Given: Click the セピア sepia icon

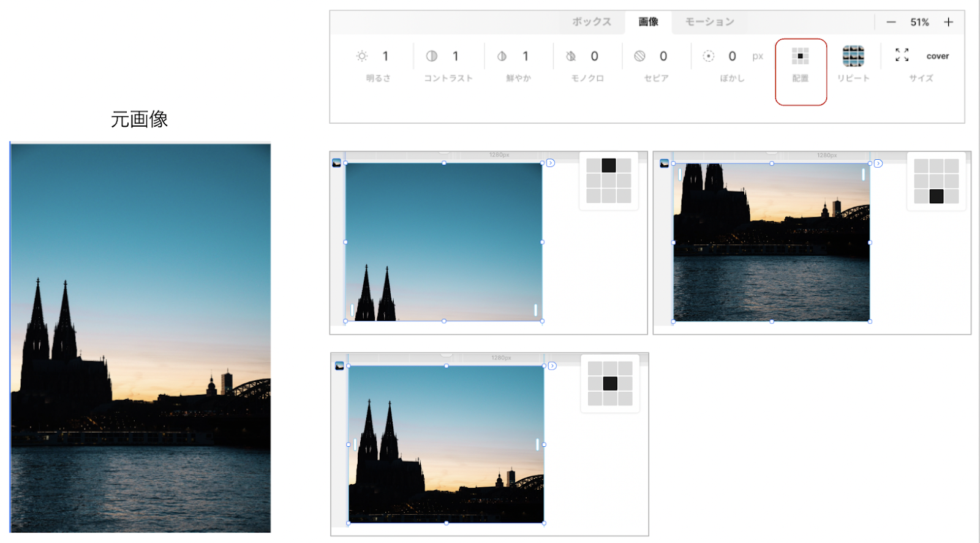Looking at the screenshot, I should click(639, 56).
